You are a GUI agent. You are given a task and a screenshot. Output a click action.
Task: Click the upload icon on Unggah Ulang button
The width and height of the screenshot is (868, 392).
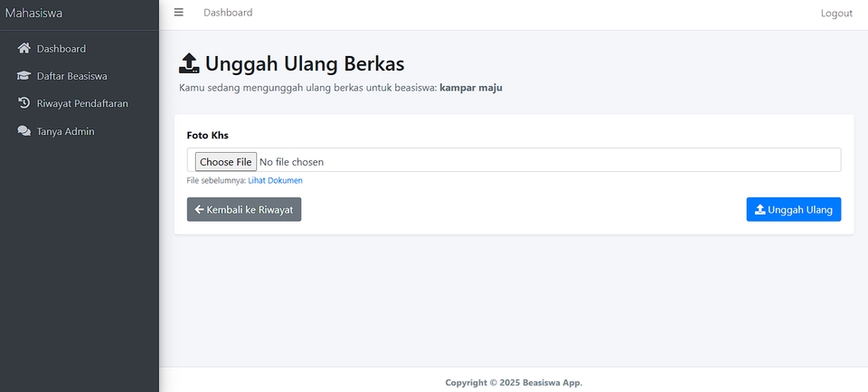(759, 210)
